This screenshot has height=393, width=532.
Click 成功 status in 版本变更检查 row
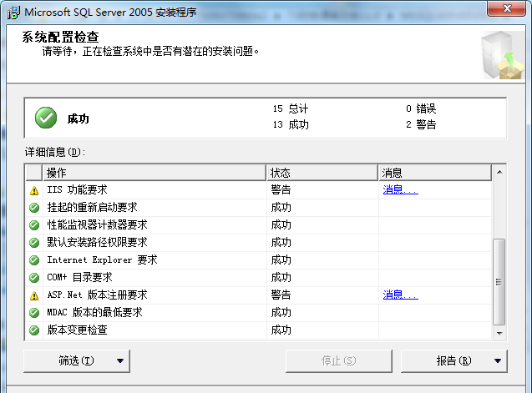tap(281, 330)
